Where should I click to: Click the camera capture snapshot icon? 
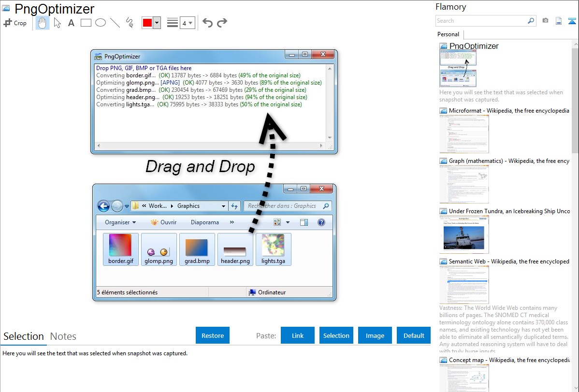545,21
